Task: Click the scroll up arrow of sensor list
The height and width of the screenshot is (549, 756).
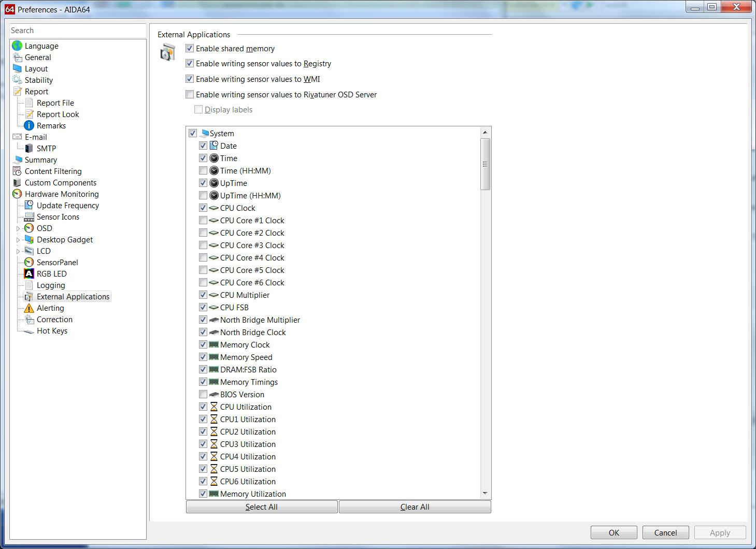Action: point(485,132)
